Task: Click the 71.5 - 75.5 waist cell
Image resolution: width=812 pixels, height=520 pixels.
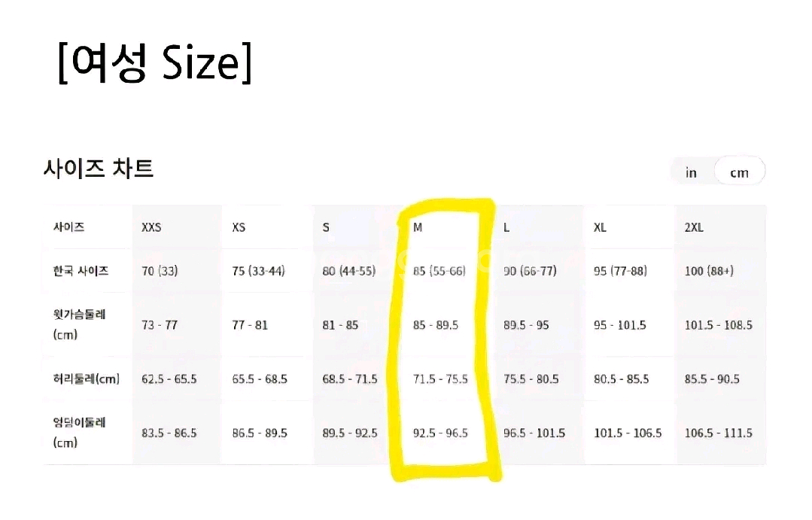Action: tap(441, 379)
